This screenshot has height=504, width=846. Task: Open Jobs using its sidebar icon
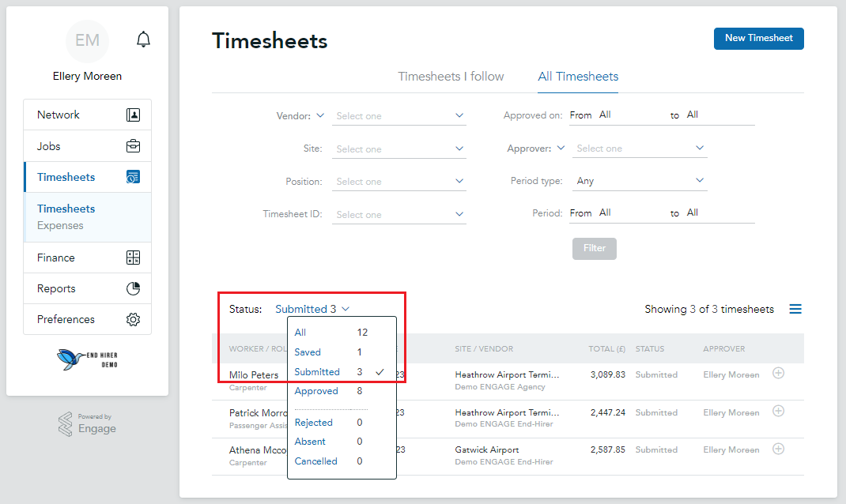coord(134,145)
